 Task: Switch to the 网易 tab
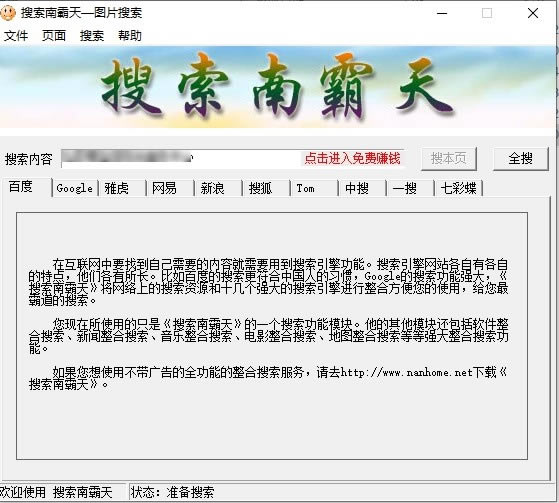tap(170, 188)
